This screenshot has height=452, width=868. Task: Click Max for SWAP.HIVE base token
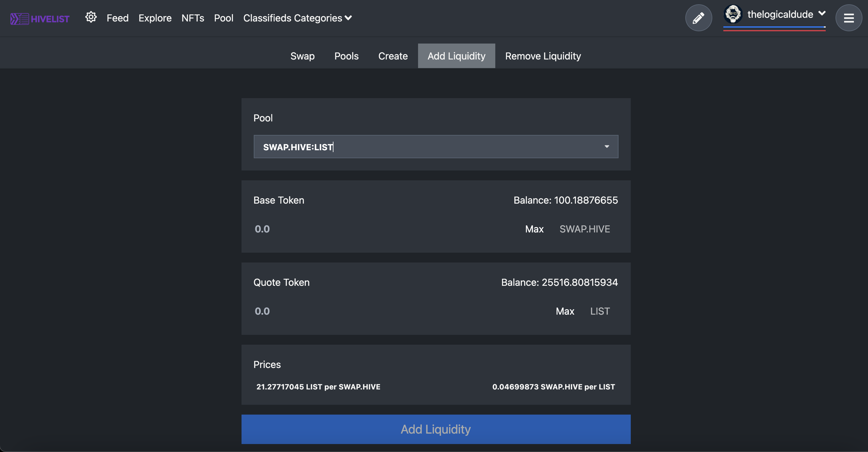coord(534,229)
